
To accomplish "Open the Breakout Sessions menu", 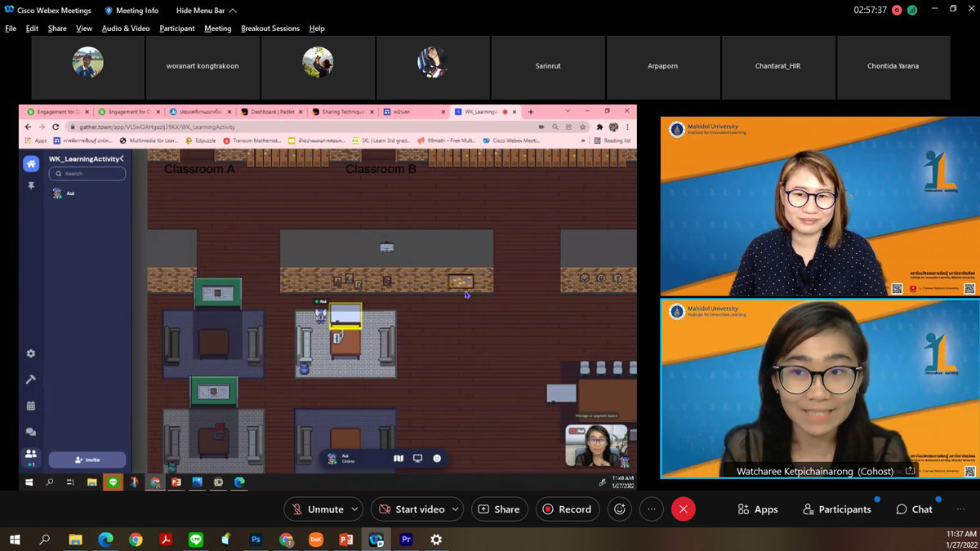I will click(x=269, y=29).
